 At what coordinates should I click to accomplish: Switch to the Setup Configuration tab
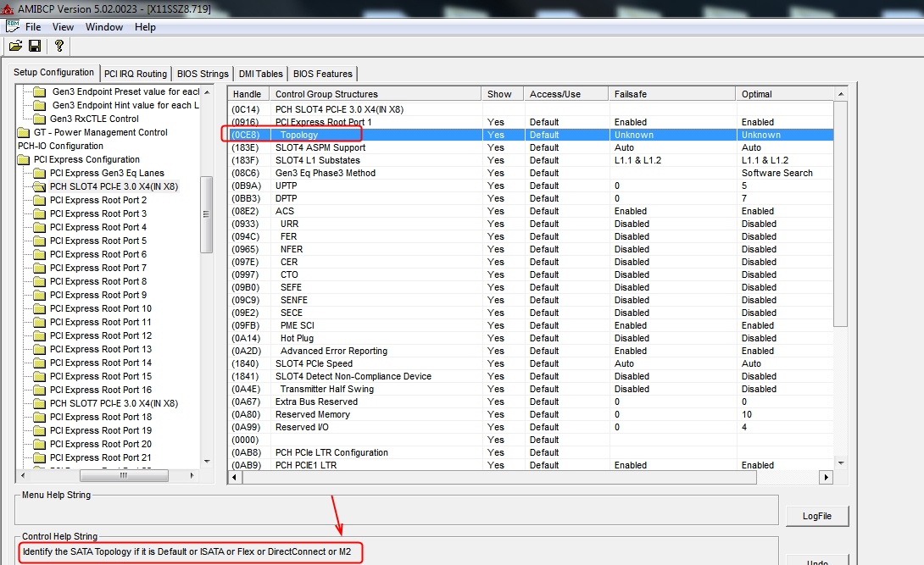[53, 72]
